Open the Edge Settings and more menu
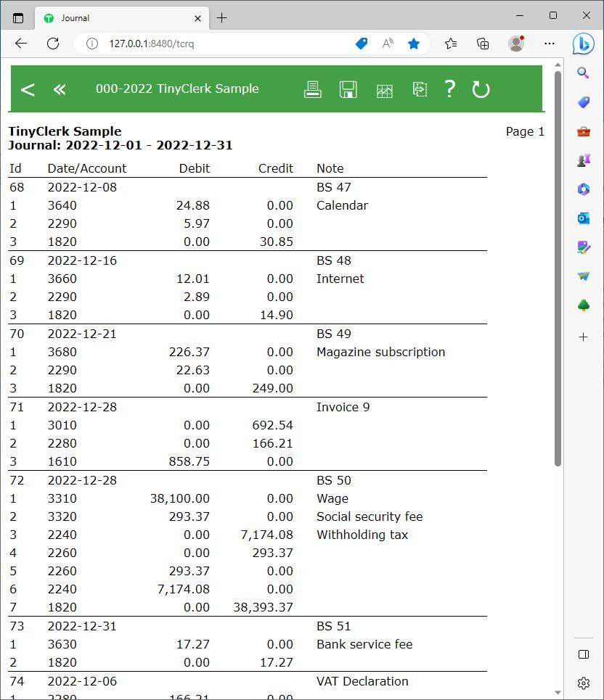 pyautogui.click(x=550, y=44)
